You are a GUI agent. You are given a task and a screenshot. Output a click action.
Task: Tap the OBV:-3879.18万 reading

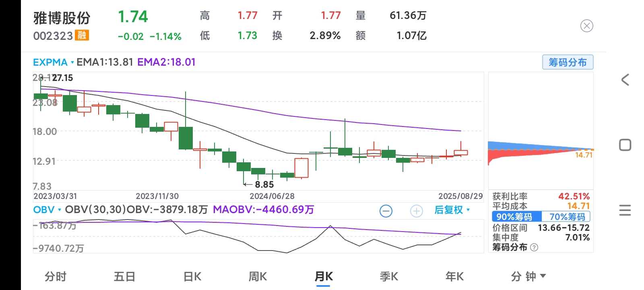point(167,210)
